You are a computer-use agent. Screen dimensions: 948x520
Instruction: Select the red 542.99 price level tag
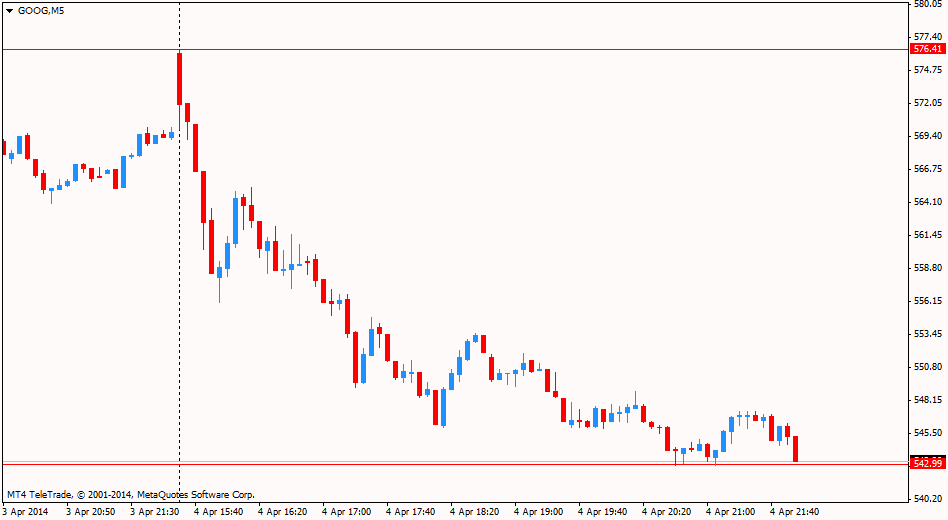pyautogui.click(x=927, y=463)
